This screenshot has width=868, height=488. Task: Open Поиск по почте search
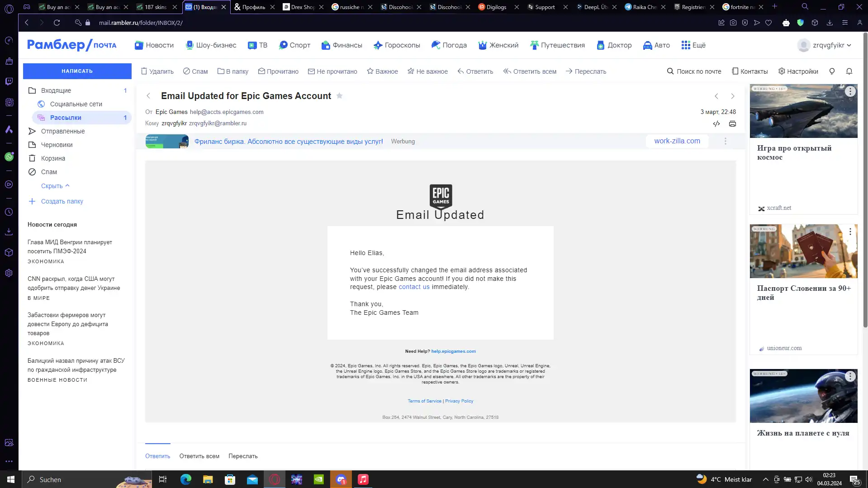pyautogui.click(x=694, y=71)
